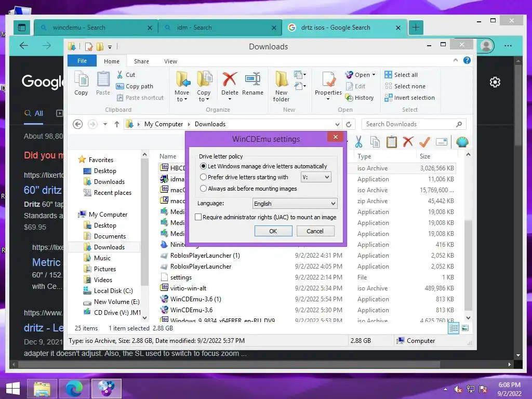Switch to the wincdemu - Search browser tab
The height and width of the screenshot is (399, 532).
pyautogui.click(x=96, y=28)
